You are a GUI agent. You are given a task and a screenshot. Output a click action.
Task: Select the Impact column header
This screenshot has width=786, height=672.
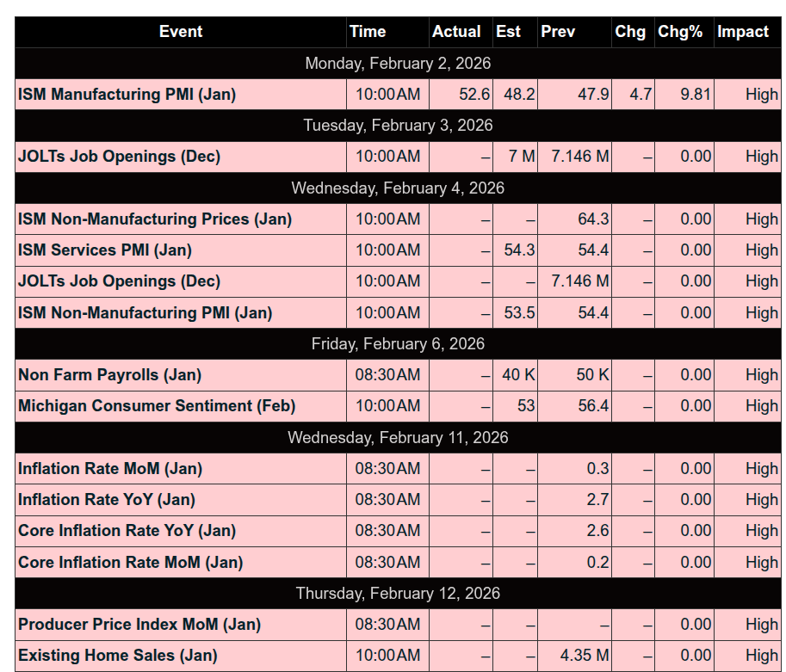(743, 32)
